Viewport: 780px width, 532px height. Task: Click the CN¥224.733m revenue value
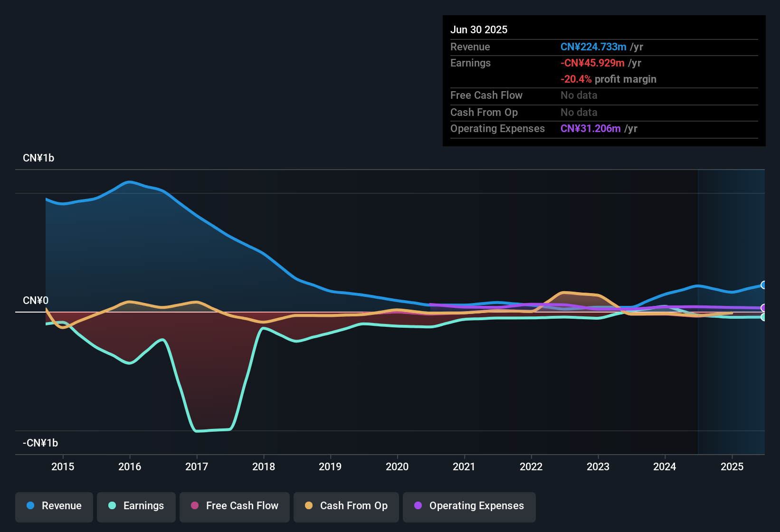pos(593,47)
